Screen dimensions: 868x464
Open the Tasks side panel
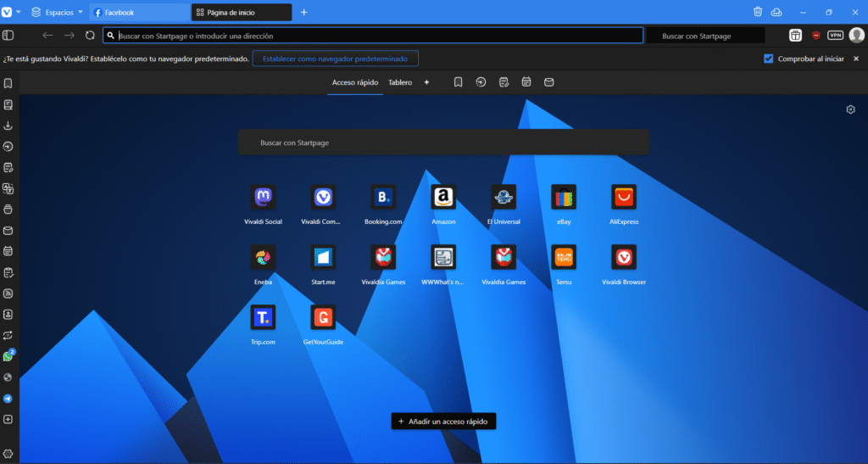pos(8,272)
